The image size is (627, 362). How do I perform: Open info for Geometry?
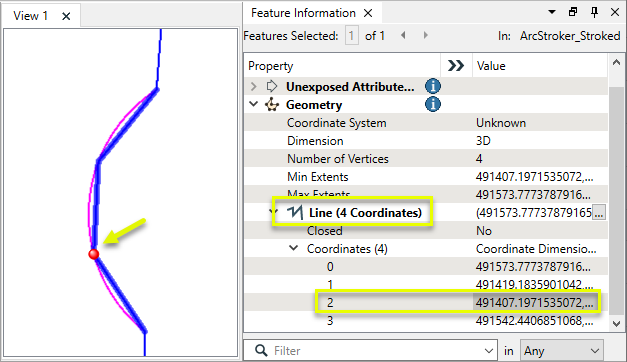coord(433,104)
